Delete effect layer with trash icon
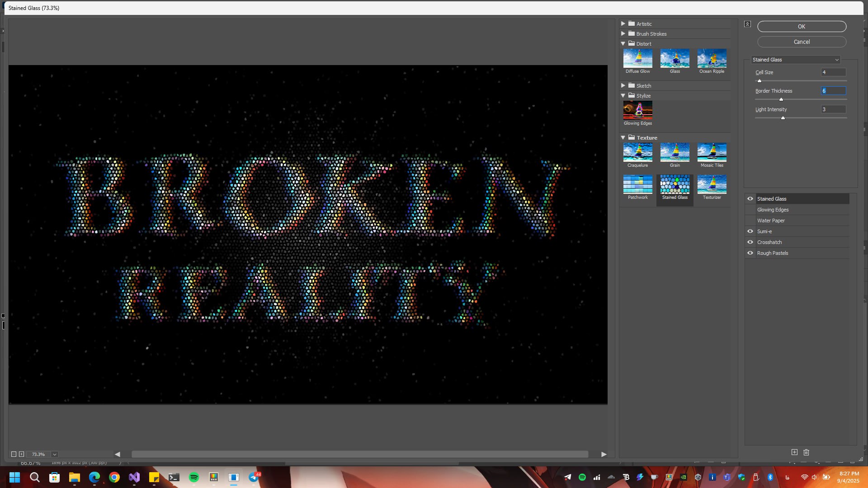 coord(806,452)
